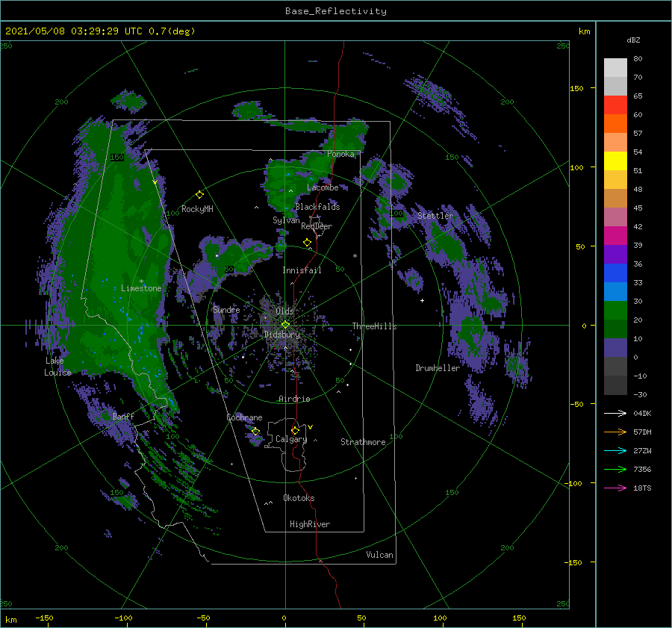Click the RedDeer city label
Image resolution: width=672 pixels, height=628 pixels.
317,226
